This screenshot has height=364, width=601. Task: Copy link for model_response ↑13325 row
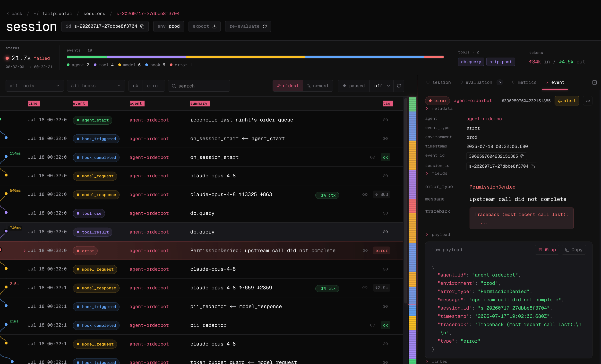(365, 194)
